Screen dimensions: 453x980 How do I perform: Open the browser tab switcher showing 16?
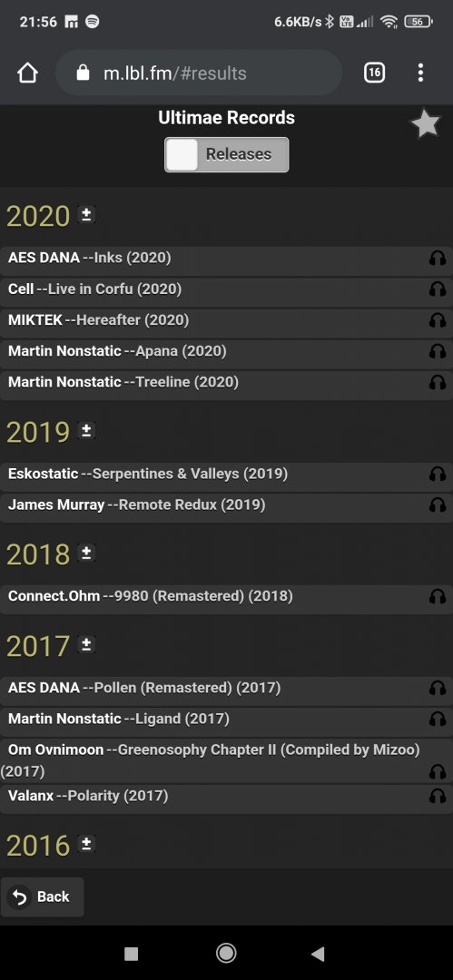point(374,73)
